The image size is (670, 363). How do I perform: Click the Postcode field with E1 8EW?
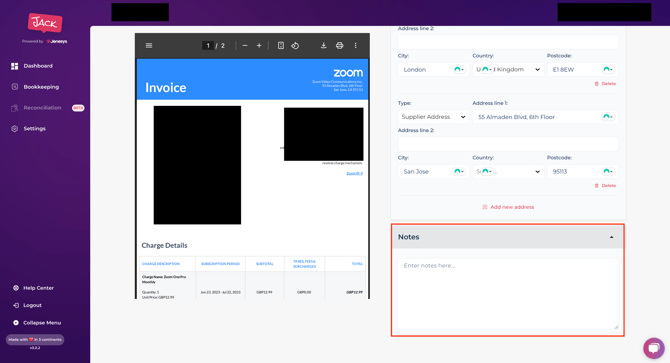point(582,70)
